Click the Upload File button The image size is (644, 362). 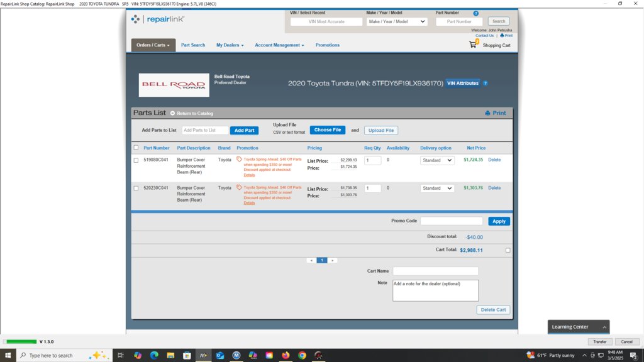pyautogui.click(x=380, y=131)
